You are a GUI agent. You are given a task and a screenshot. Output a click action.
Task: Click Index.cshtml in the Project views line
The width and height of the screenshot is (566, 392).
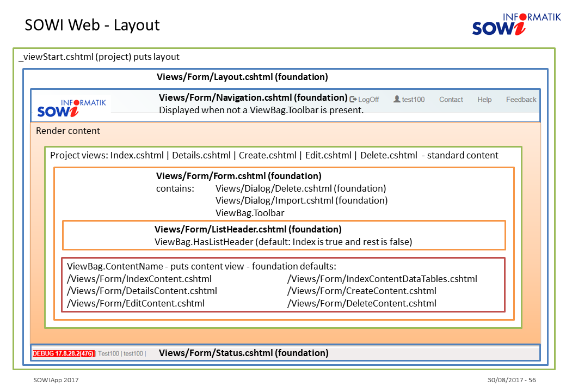pyautogui.click(x=137, y=155)
